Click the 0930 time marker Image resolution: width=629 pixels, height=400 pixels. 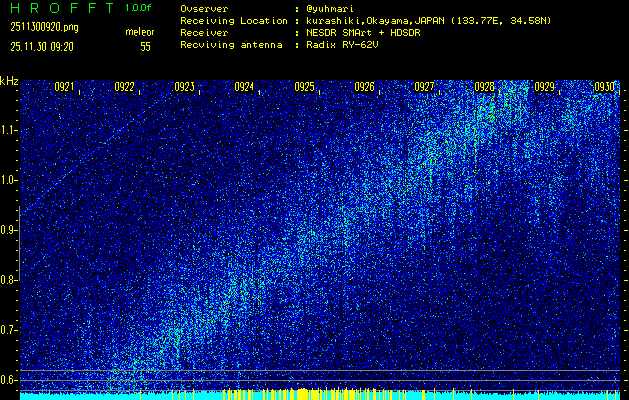click(x=603, y=87)
